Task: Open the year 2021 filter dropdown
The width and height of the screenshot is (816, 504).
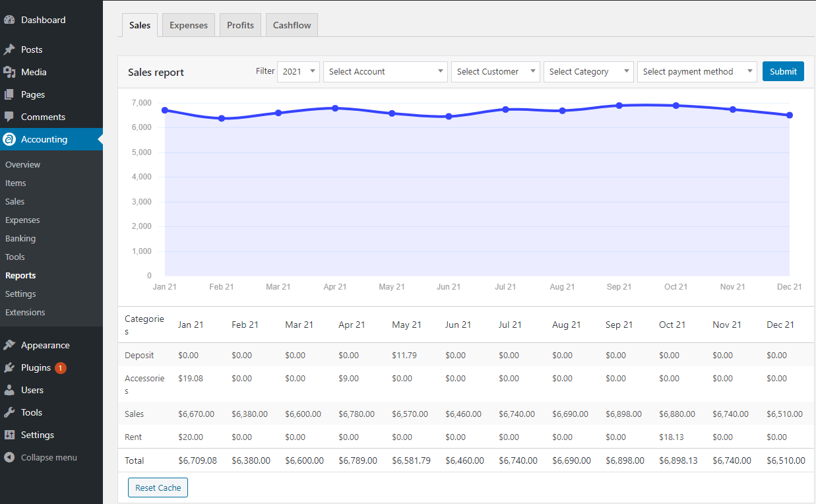Action: (x=298, y=71)
